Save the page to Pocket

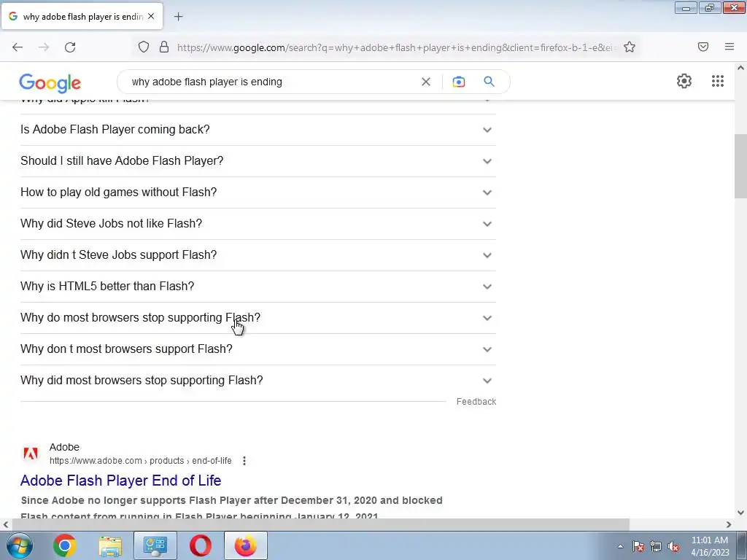703,47
